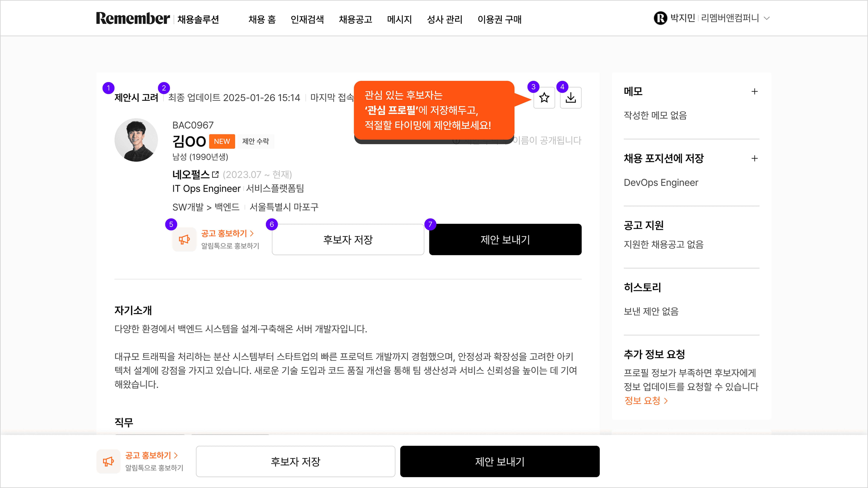Viewport: 868px width, 488px height.
Task: Click the 서울특별시 마포구 location text
Action: pos(284,207)
